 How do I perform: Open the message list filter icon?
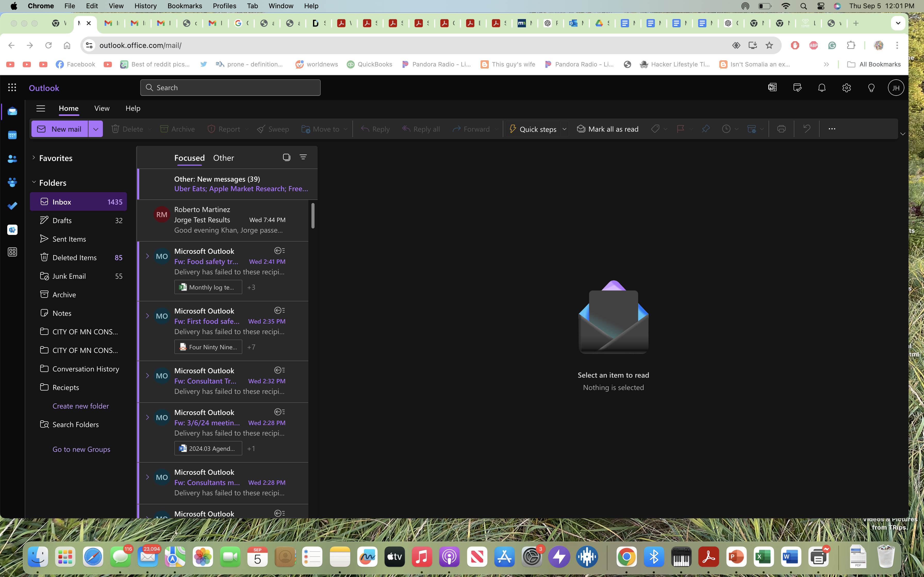tap(303, 157)
